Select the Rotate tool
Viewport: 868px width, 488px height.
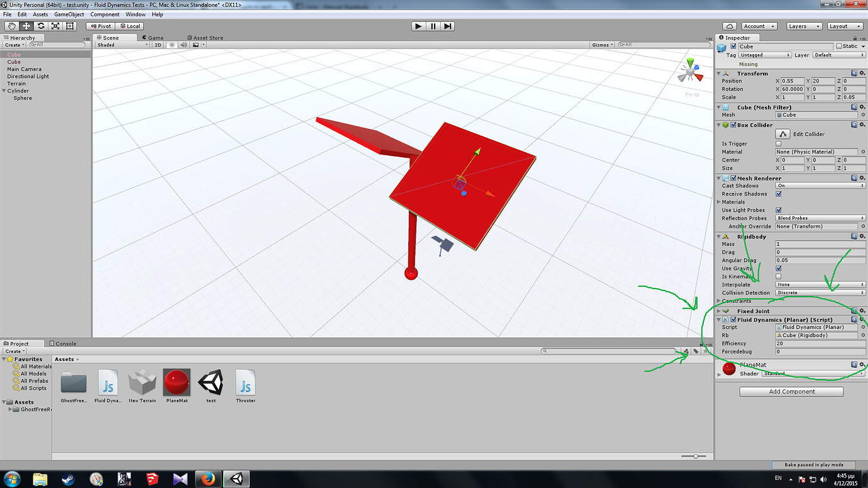[40, 26]
